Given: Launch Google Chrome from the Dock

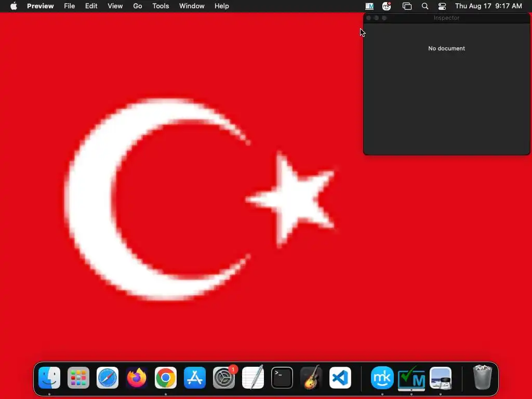Looking at the screenshot, I should point(166,378).
